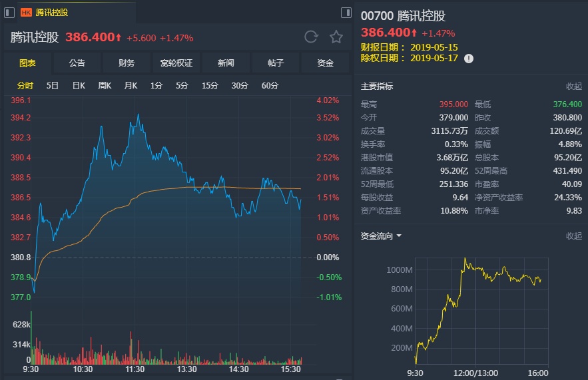The height and width of the screenshot is (380, 588).
Task: Open the 窝轮权证 tab
Action: tap(176, 63)
